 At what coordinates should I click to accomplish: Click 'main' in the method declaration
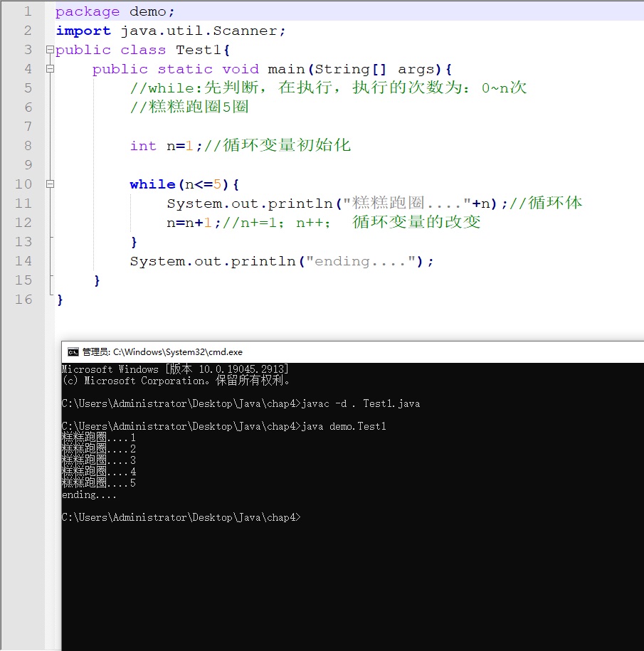coord(286,69)
